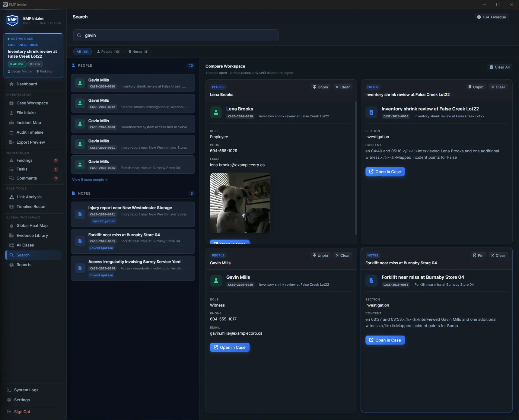Click person avatar for Gavin Mills CASE-2026-0012
Image resolution: width=519 pixels, height=420 pixels.
pos(80,103)
